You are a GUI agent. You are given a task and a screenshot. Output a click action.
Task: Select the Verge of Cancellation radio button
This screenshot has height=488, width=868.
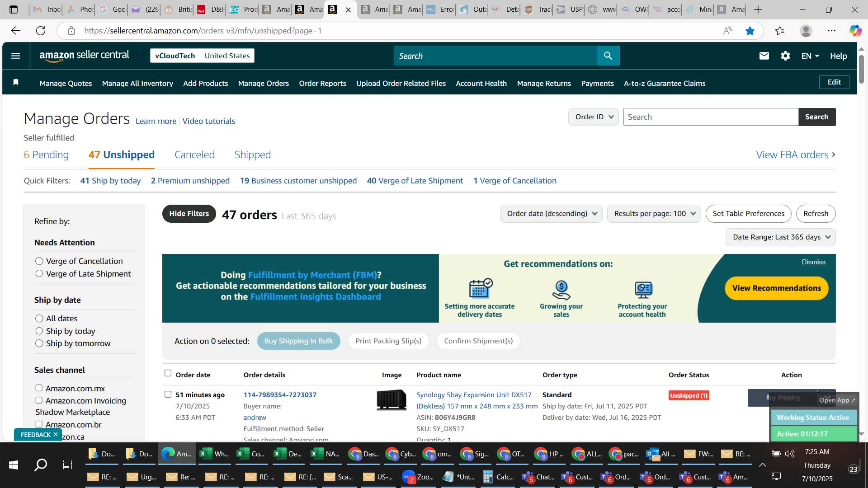[39, 261]
